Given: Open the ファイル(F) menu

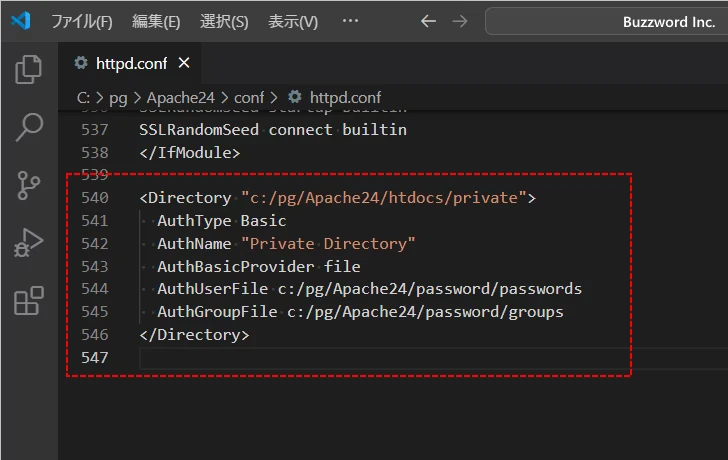Looking at the screenshot, I should click(x=81, y=21).
